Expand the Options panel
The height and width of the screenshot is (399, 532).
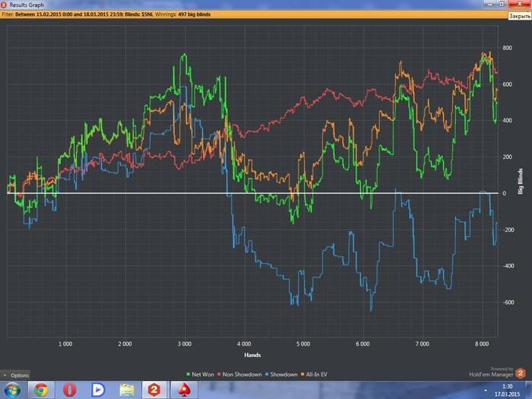tap(16, 375)
